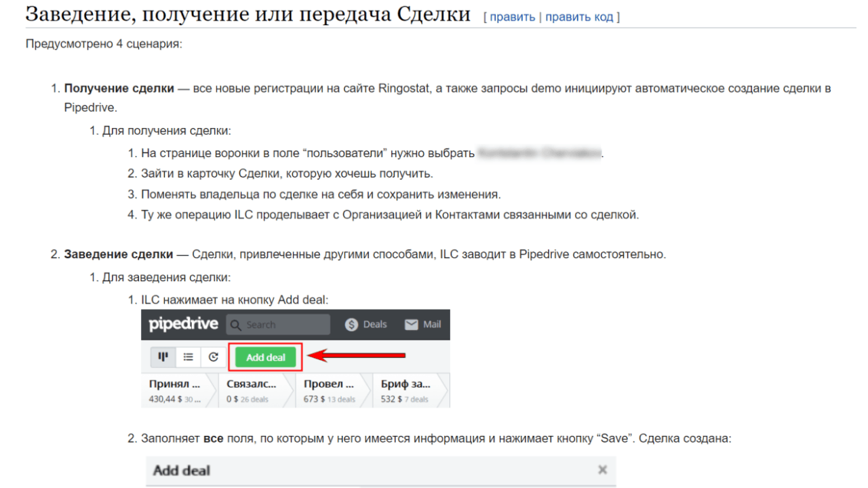Click the step "ILC нажимает на кнопку Add deal"
Viewport: 868px width, 488px height.
coord(235,300)
